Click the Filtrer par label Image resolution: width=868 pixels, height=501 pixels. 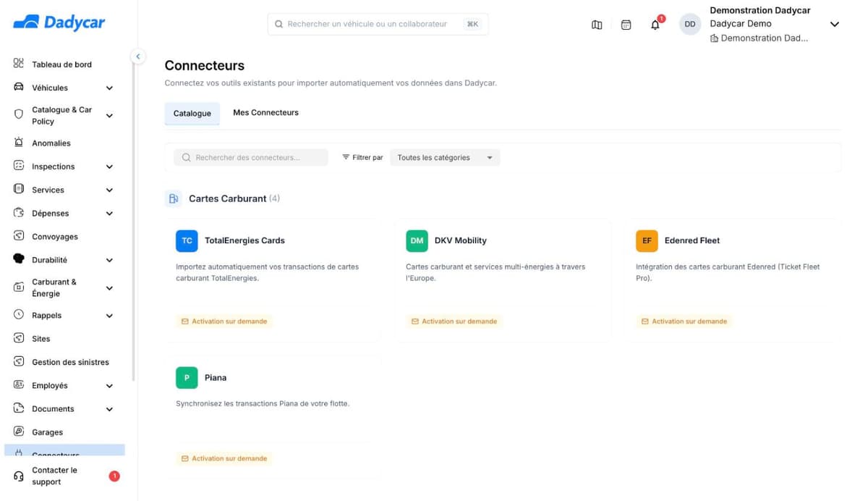[x=367, y=157]
